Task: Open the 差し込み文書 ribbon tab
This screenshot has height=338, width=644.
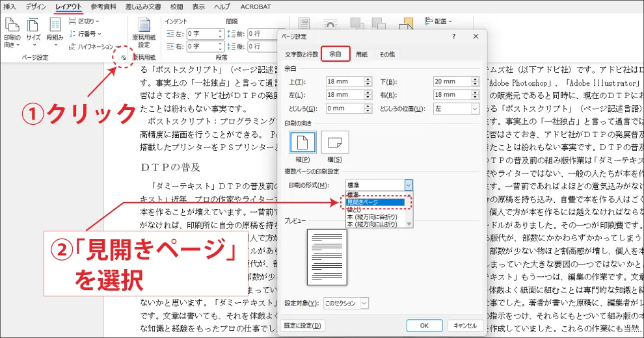Action: pos(143,6)
